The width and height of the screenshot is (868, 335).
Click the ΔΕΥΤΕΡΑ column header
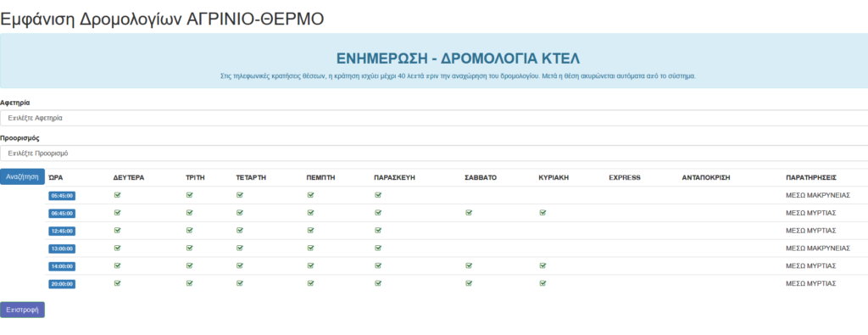(x=129, y=178)
